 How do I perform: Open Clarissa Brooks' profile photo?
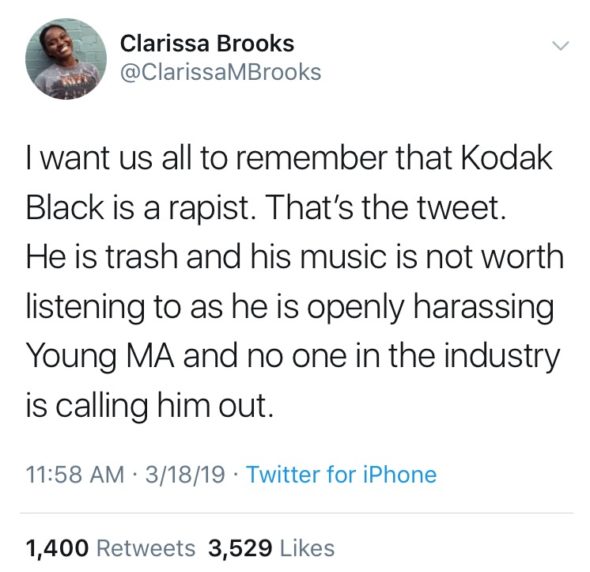click(x=66, y=59)
